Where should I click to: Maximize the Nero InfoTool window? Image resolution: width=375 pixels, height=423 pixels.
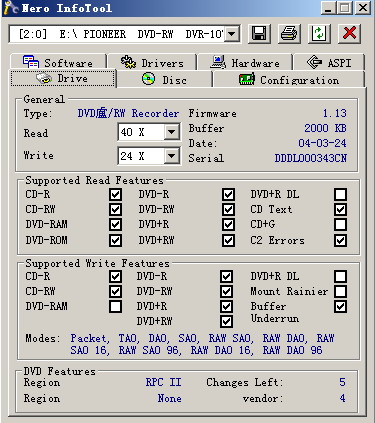345,8
